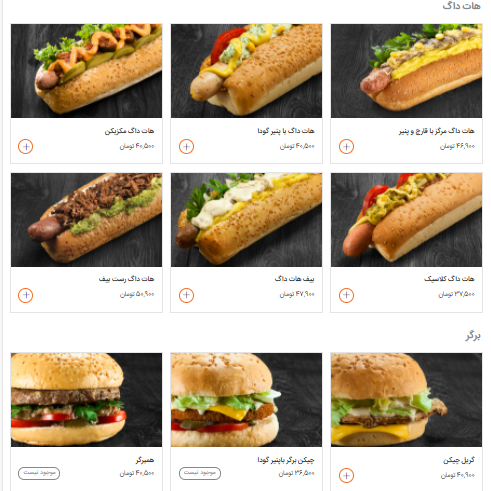Select the هات داگ category heading
This screenshot has height=491, width=491.
tap(462, 6)
